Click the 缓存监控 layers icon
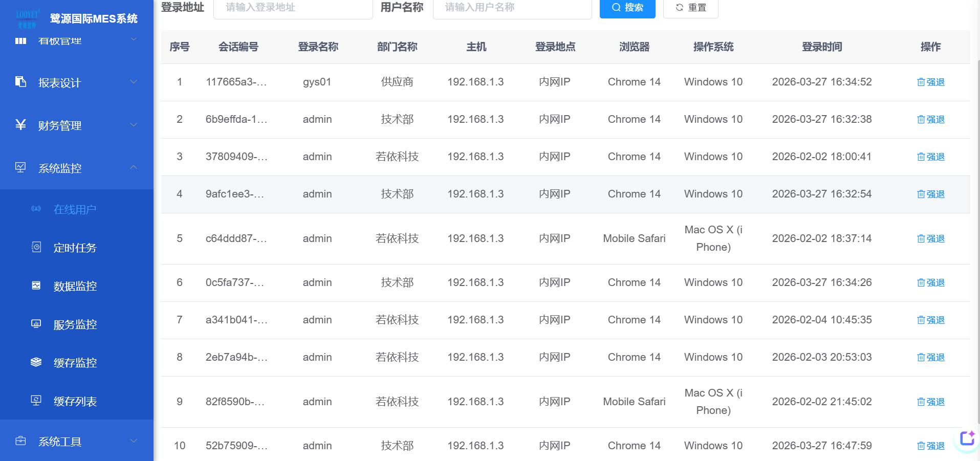Screen dimensions: 980x461 pos(36,362)
